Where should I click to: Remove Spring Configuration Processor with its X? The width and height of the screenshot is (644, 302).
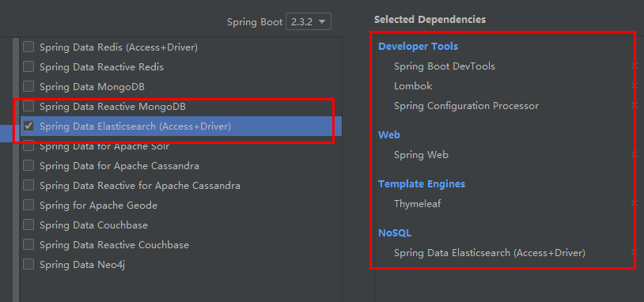(x=635, y=106)
